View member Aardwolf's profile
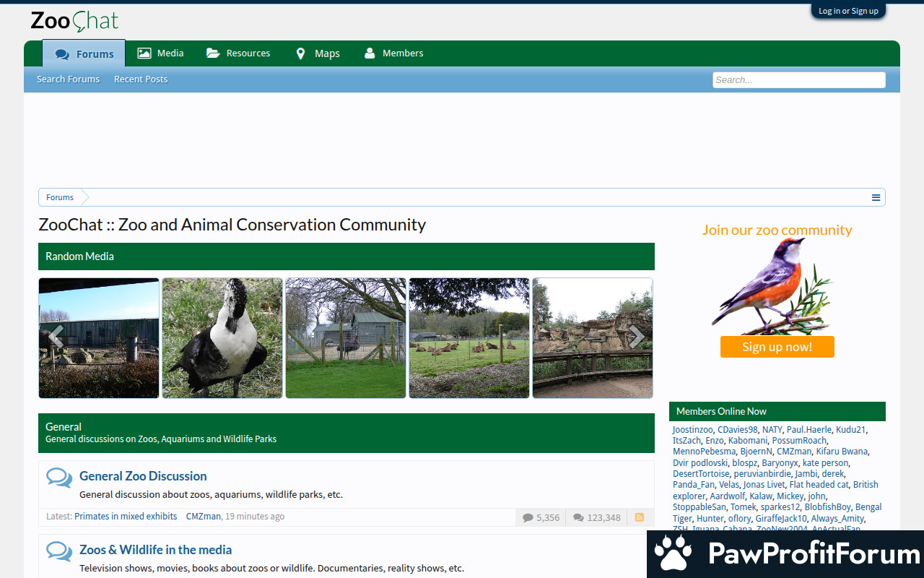The width and height of the screenshot is (924, 578). pos(727,496)
